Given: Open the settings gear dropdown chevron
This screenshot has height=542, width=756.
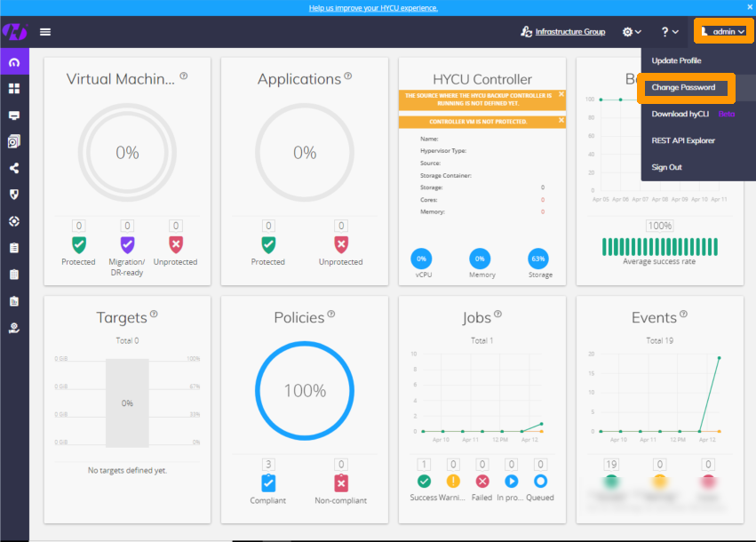Looking at the screenshot, I should tap(636, 30).
